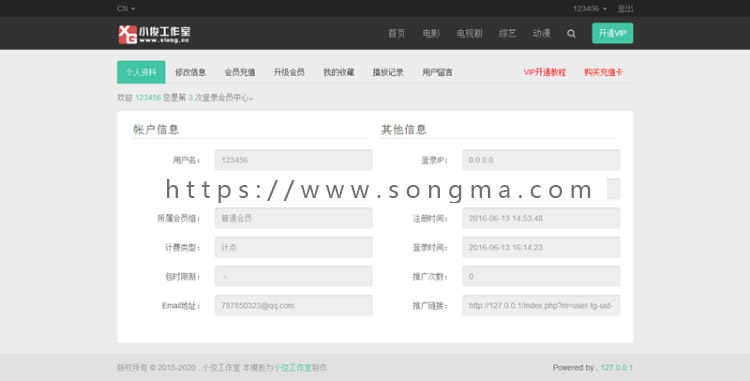
Task: Click the green 123456 username in welcome line
Action: (x=148, y=98)
